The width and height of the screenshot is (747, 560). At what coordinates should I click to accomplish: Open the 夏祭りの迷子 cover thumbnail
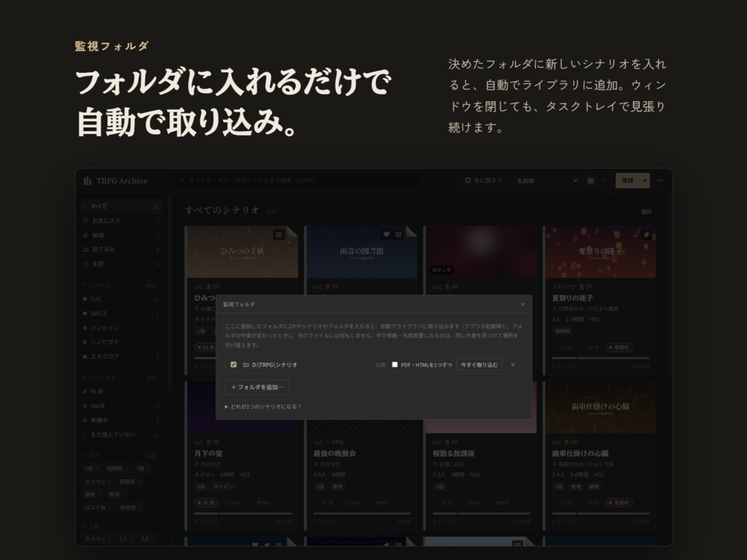tap(600, 252)
